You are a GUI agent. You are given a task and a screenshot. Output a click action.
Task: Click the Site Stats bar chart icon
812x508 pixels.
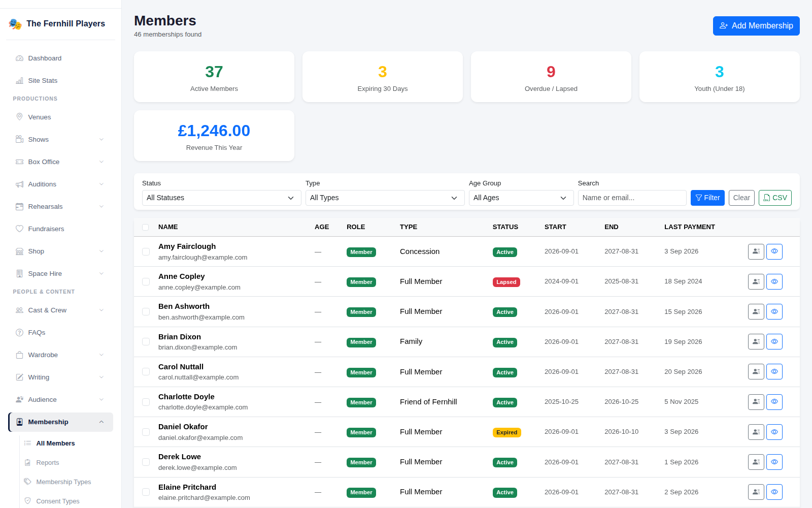tap(19, 81)
